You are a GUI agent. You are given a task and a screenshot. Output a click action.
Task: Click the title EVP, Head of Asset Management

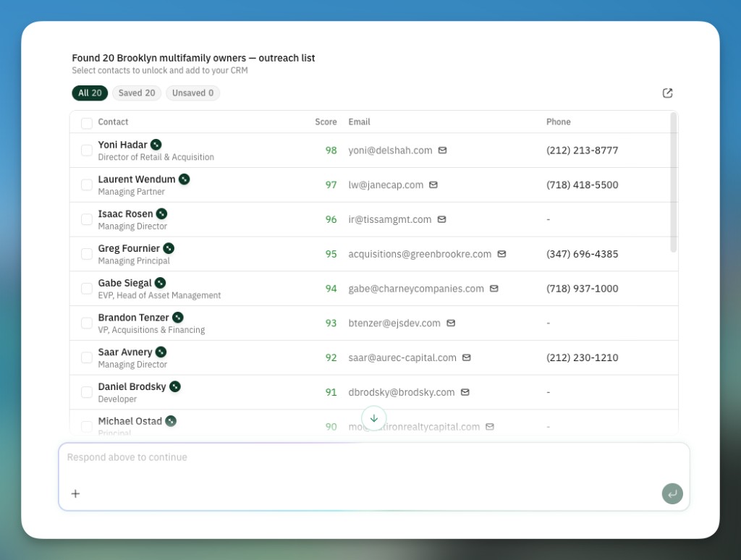click(159, 295)
